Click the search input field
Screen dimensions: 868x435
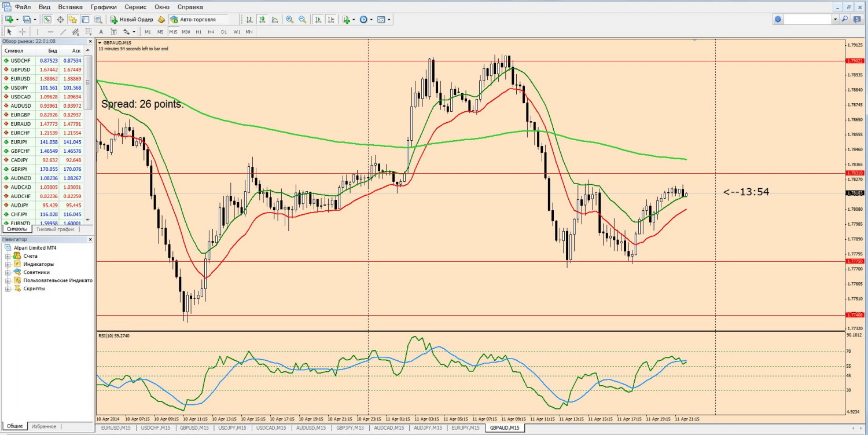coord(808,19)
